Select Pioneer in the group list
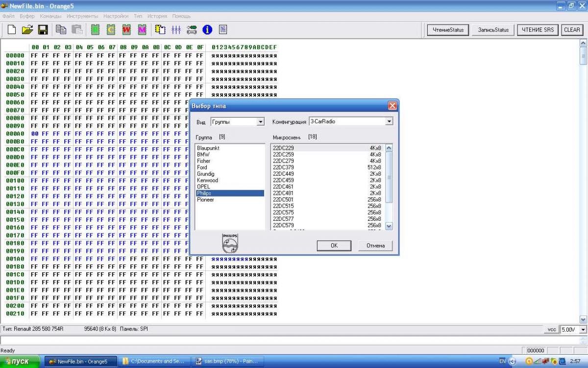 [229, 200]
